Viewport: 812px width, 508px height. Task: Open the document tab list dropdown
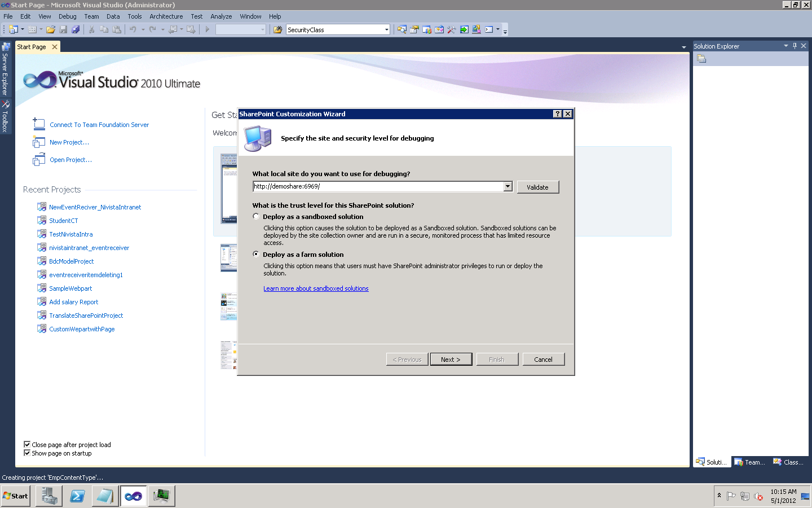684,47
